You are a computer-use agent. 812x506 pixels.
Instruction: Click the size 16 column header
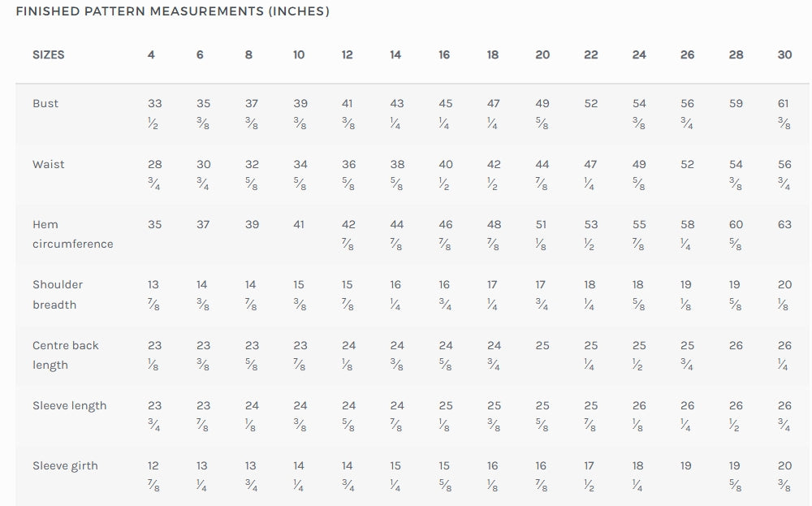(x=444, y=55)
